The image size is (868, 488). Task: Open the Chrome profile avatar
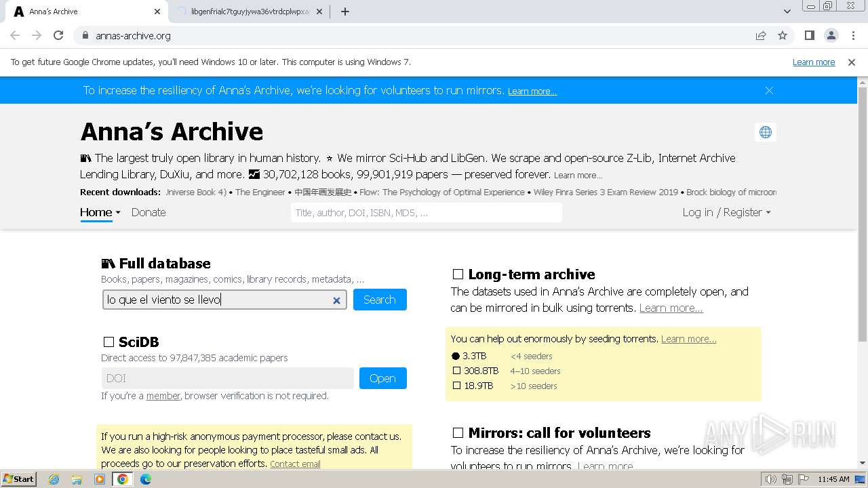pyautogui.click(x=831, y=35)
